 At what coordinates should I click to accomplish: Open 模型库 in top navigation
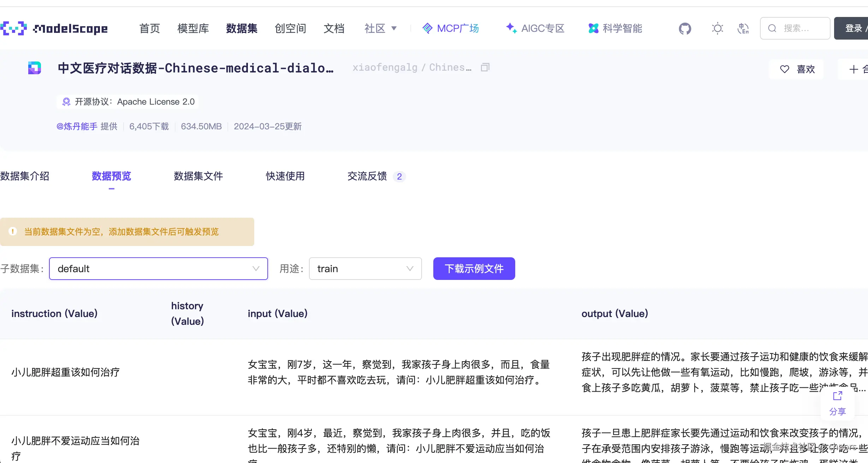tap(193, 28)
